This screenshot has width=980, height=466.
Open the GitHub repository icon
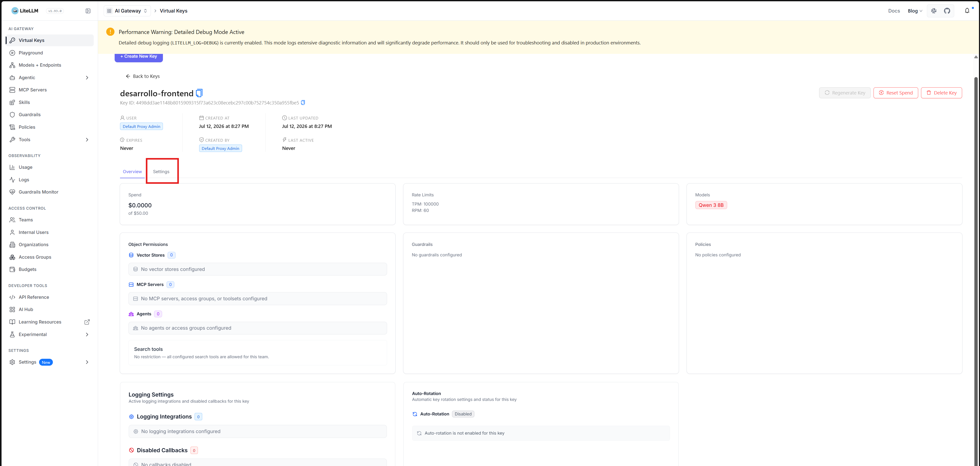[947, 11]
